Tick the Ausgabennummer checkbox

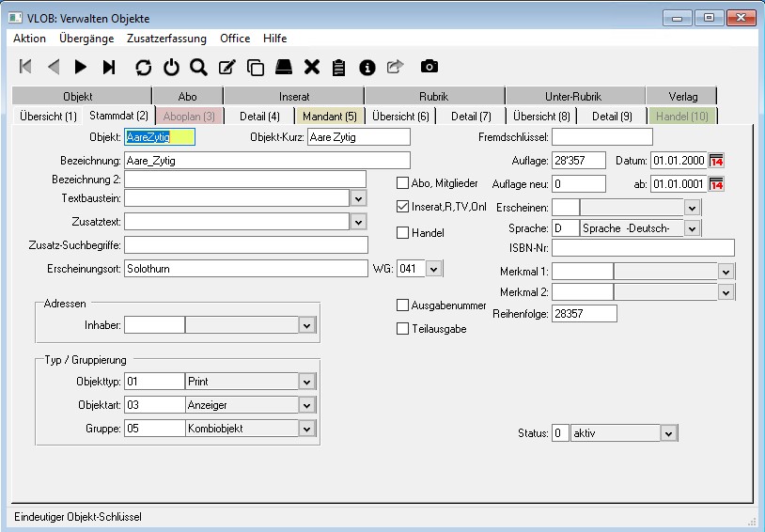403,305
